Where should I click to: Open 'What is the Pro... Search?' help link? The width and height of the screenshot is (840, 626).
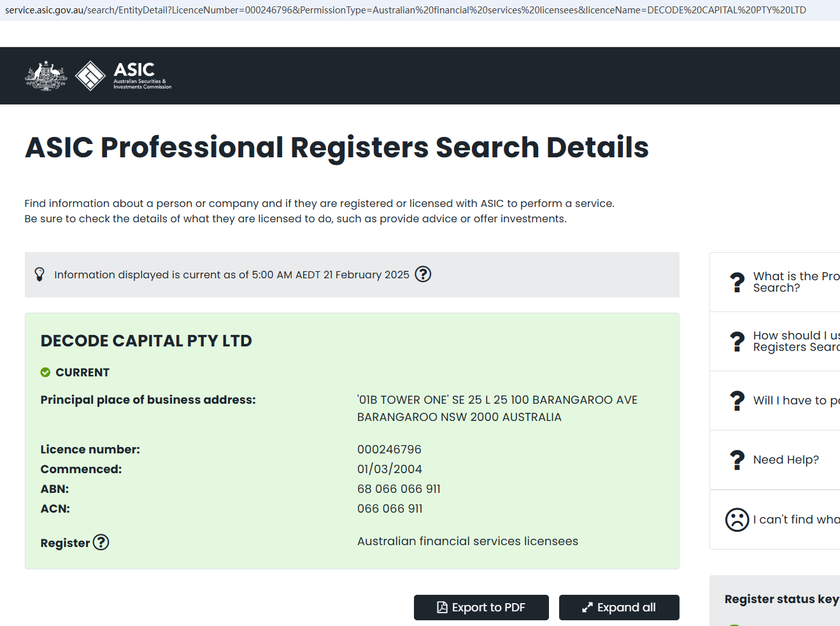796,282
